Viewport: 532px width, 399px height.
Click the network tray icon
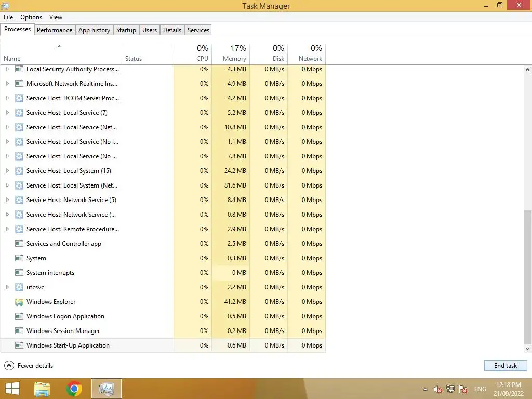pos(450,389)
